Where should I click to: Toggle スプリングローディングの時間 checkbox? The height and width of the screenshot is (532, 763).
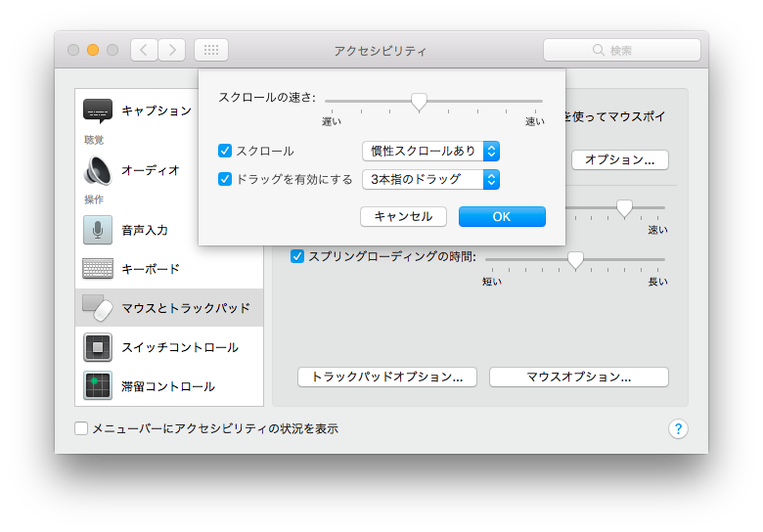(297, 256)
